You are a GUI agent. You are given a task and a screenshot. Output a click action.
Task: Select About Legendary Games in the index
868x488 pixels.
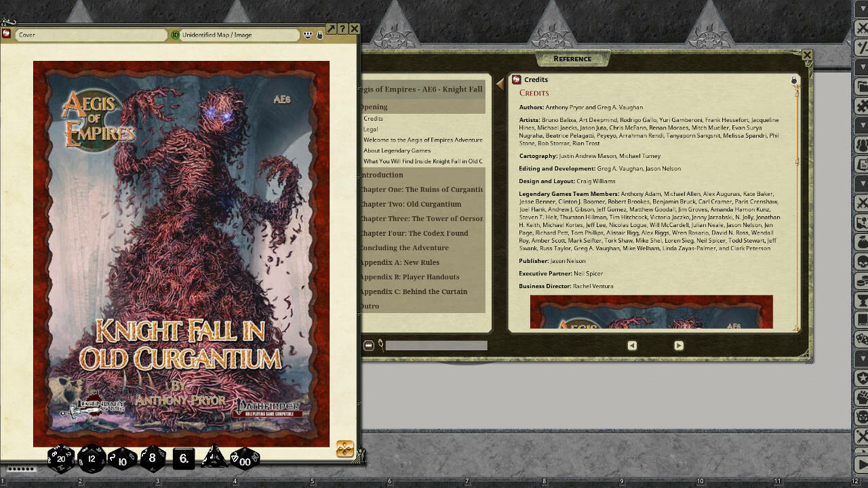click(397, 150)
